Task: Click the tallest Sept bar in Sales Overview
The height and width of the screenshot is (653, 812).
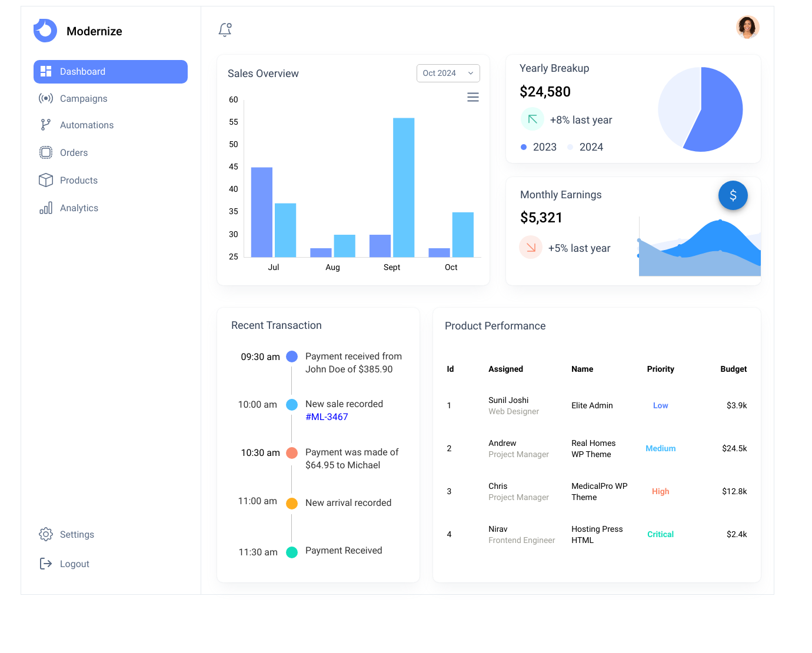Action: point(404,187)
